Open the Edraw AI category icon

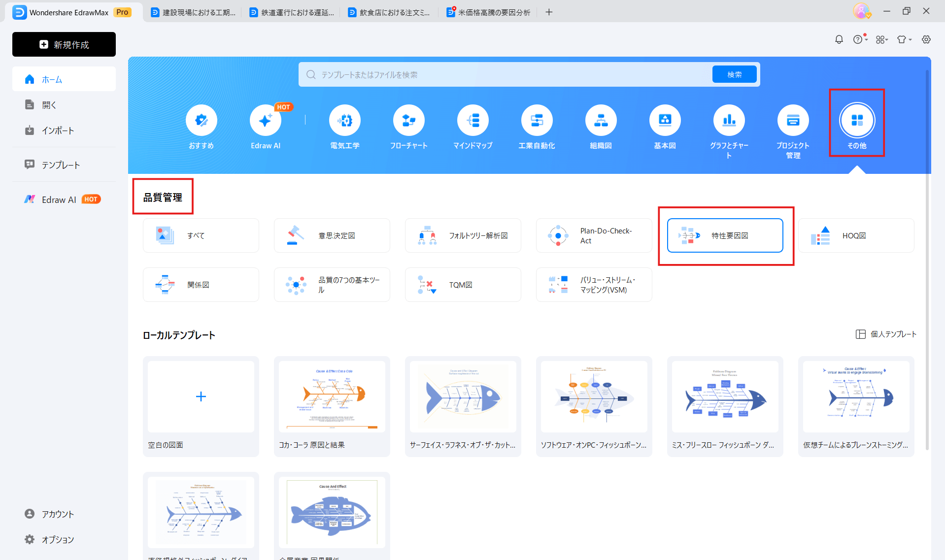pos(265,121)
